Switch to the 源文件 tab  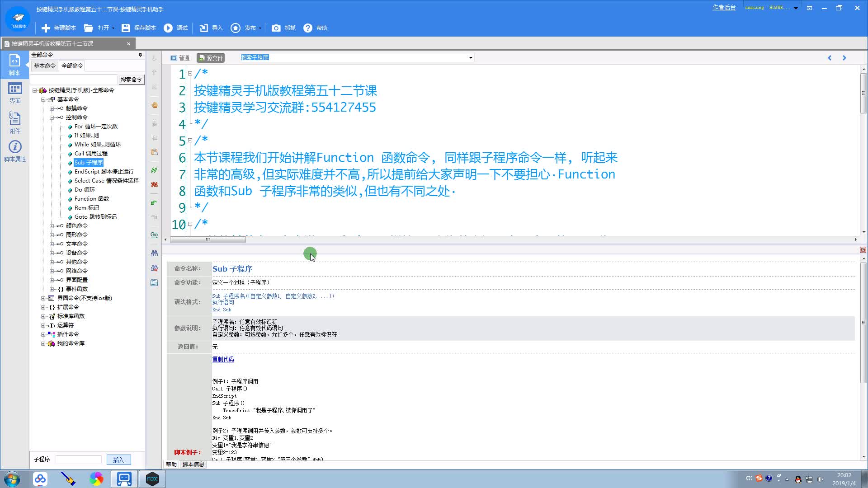pos(211,57)
